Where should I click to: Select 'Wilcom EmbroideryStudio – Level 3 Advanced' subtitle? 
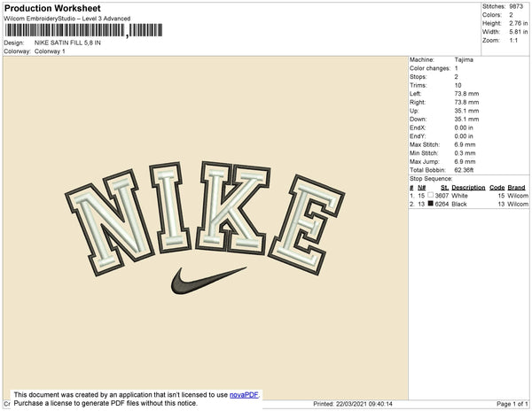[67, 19]
